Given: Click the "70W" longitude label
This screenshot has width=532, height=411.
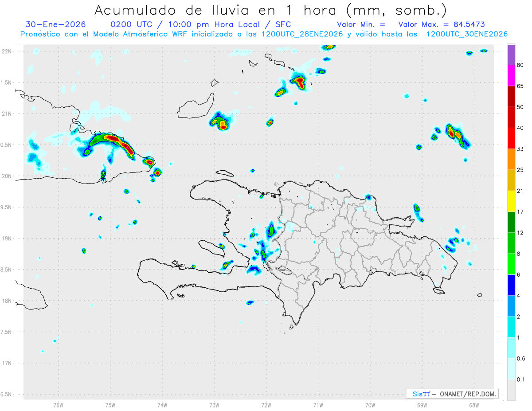Looking at the screenshot, I should [370, 404].
